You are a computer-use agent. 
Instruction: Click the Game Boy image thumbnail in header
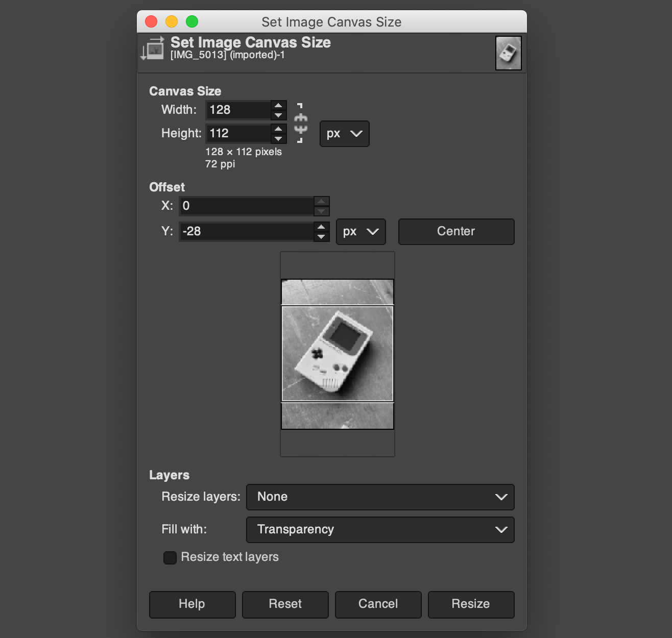pyautogui.click(x=508, y=53)
